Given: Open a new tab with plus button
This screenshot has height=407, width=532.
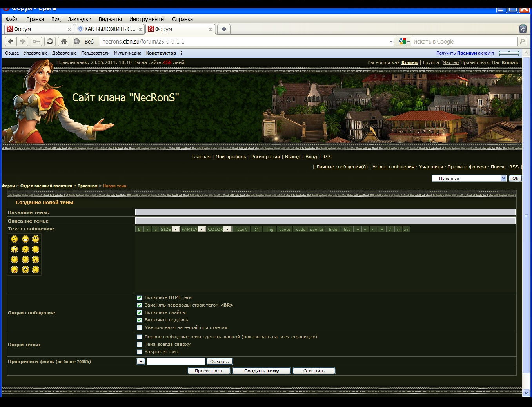Looking at the screenshot, I should click(224, 29).
